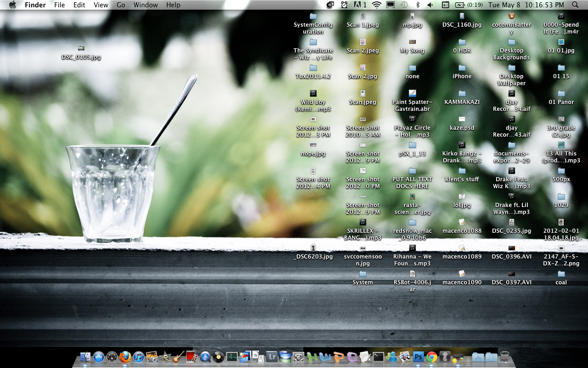Open Spotlight search in the menu bar
The height and width of the screenshot is (368, 588).
[575, 5]
